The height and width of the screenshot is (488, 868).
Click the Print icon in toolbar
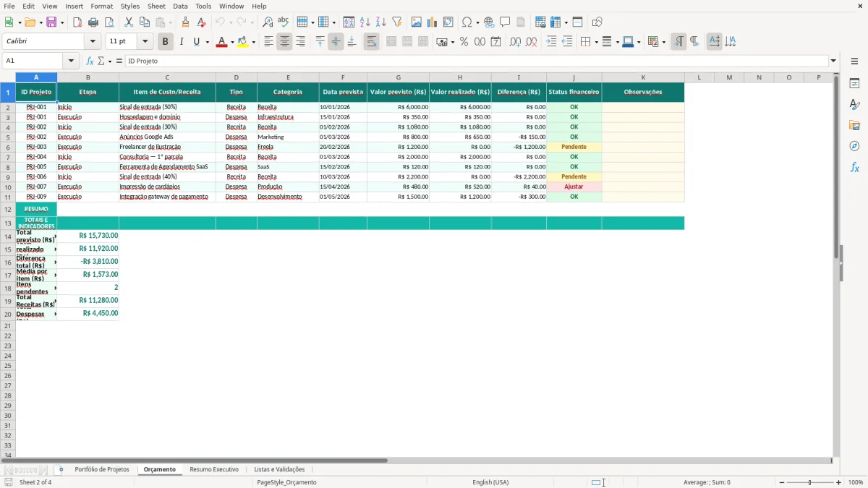(x=93, y=22)
